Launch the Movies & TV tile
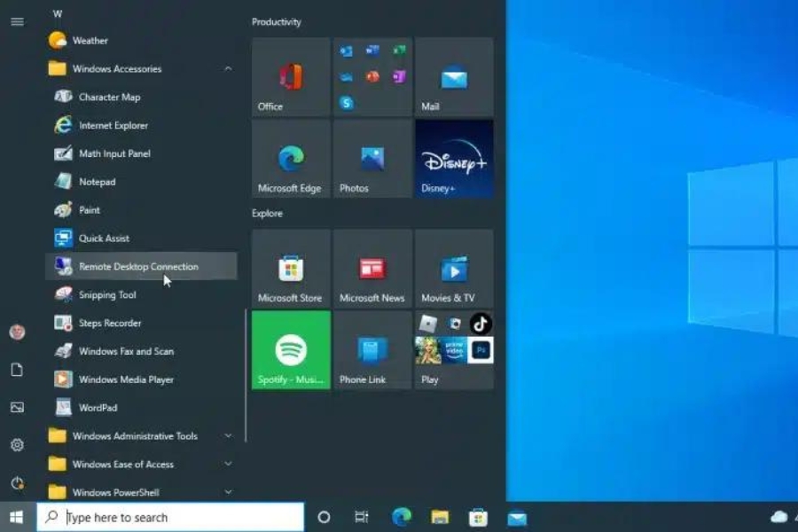This screenshot has height=532, width=798. pyautogui.click(x=454, y=269)
